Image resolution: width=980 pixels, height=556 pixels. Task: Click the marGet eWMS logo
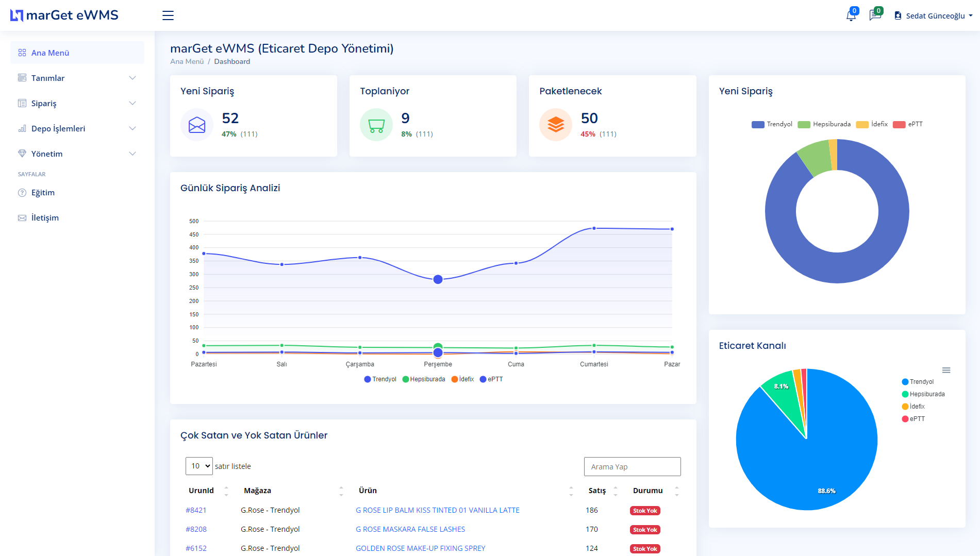[64, 15]
